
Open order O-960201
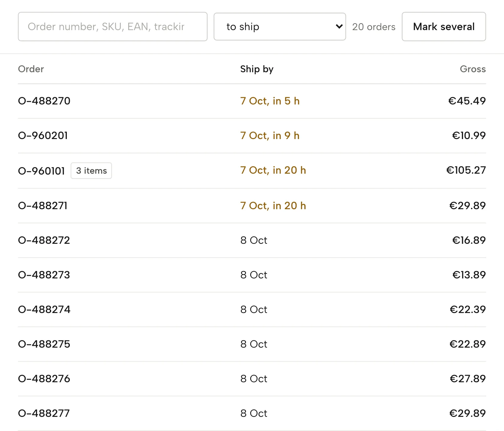point(43,135)
